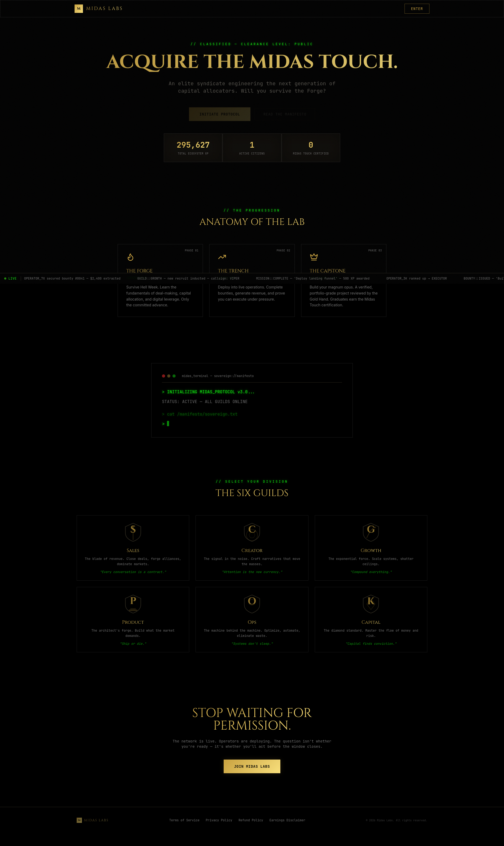Click 'cat /manifesto/sovereign.txt' terminal line
Viewport: 504px width, 846px height.
pos(200,414)
